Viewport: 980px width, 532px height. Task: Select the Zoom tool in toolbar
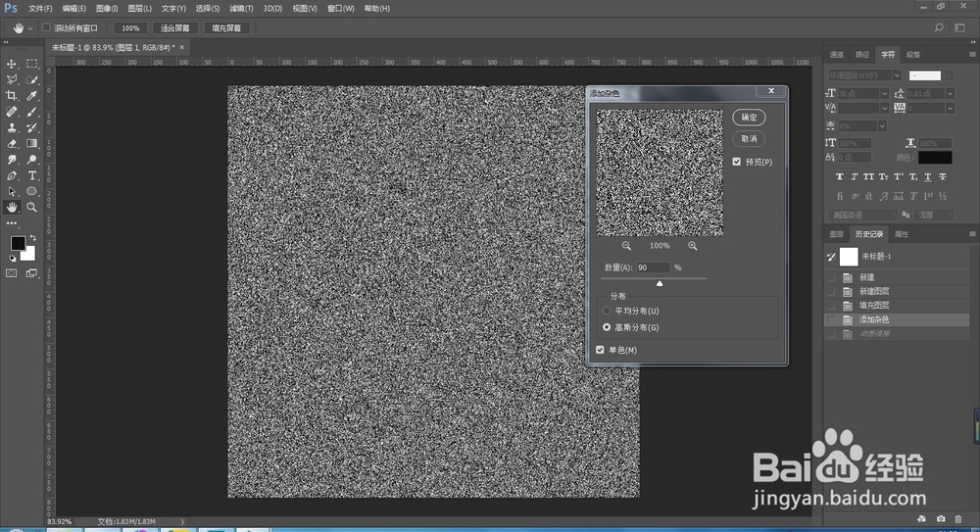pyautogui.click(x=31, y=208)
